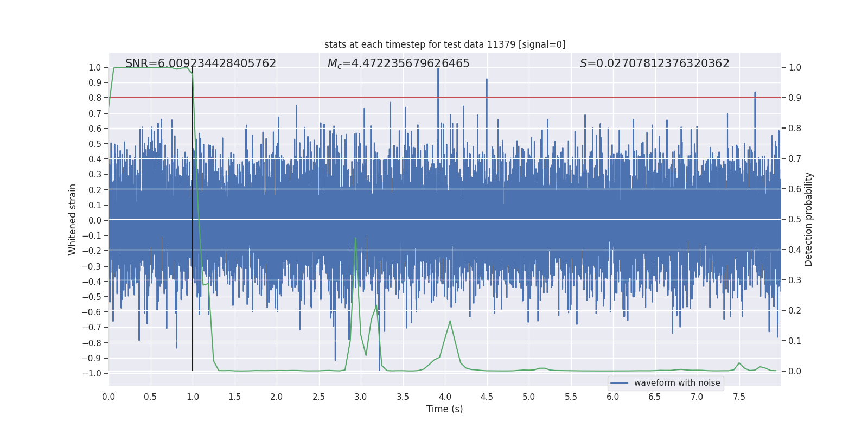Viewport: 868px width, 434px height.
Task: Select the −0.2 tick on the whitened strain axis
Action: coord(92,251)
